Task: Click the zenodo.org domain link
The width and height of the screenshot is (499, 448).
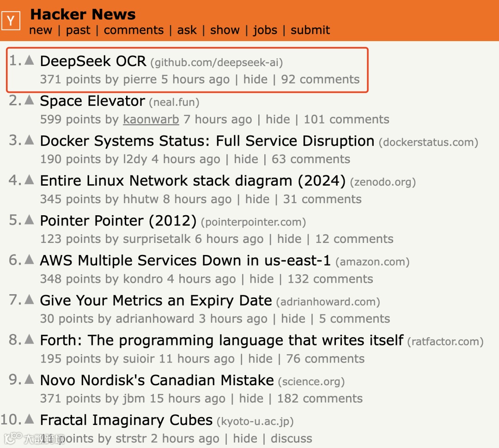Action: (383, 182)
